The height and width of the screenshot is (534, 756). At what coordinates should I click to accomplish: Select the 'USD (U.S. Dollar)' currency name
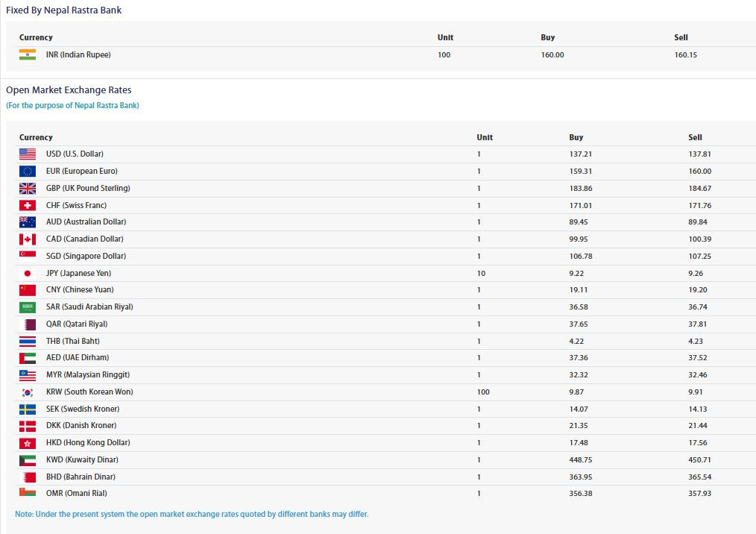tap(75, 154)
